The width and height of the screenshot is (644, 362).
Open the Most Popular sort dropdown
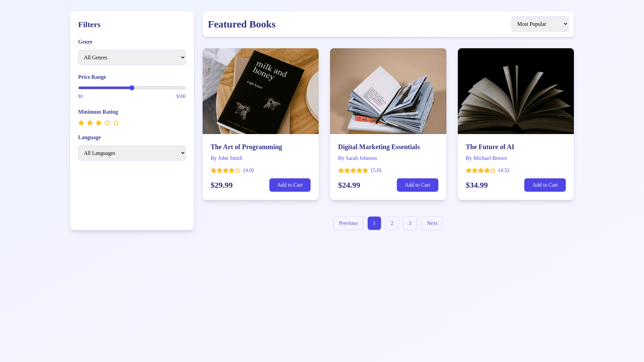tap(540, 24)
